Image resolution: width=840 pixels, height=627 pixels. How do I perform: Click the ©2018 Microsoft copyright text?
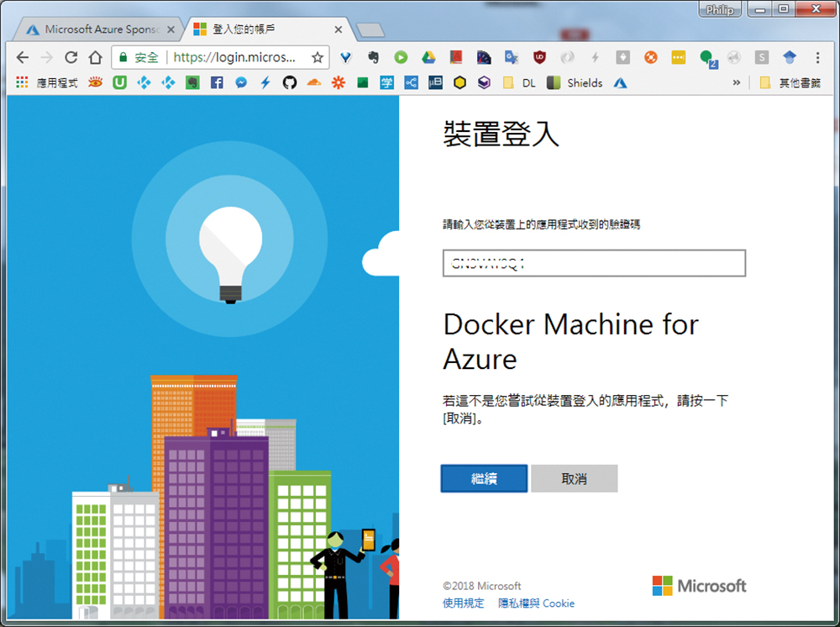click(481, 586)
